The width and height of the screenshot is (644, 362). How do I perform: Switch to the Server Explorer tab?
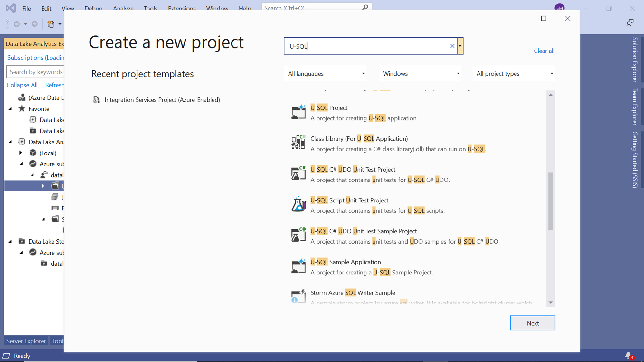pos(26,341)
